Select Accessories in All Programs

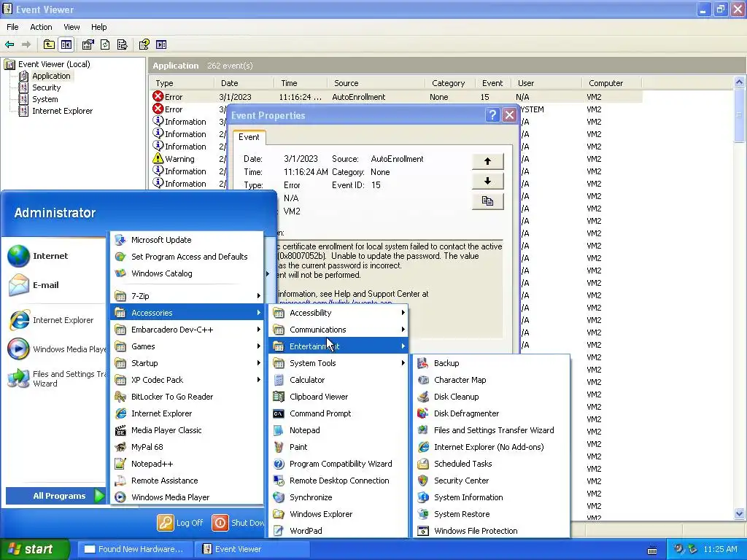tap(187, 313)
